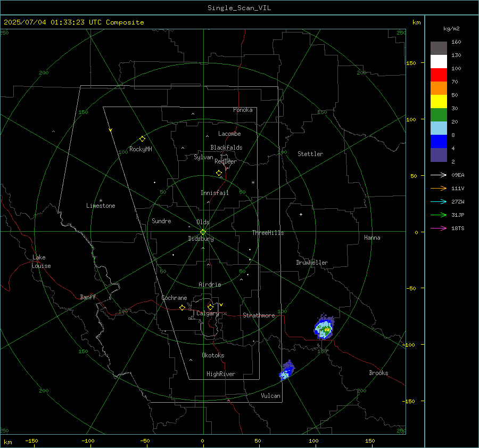Click the radar site diamond at map center

pos(203,232)
